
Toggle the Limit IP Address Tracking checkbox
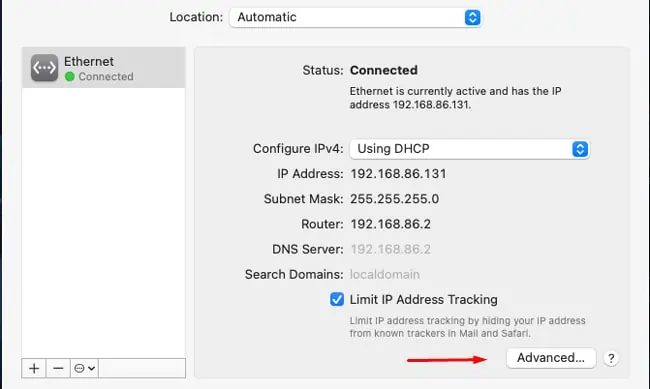click(x=337, y=299)
